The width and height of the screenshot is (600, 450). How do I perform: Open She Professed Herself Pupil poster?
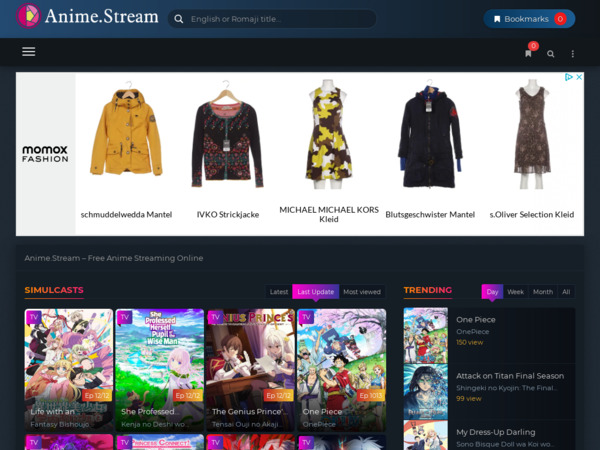[160, 369]
